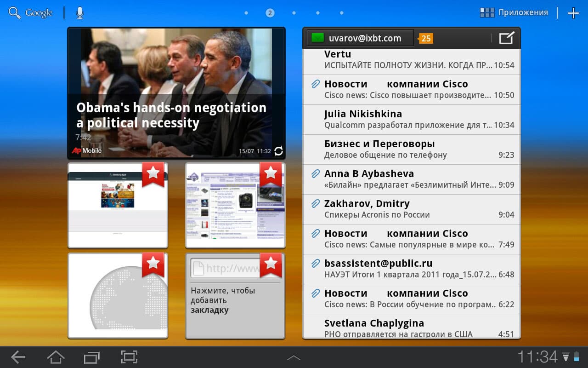
Task: Tap the plus icon to customize home screen
Action: [573, 13]
